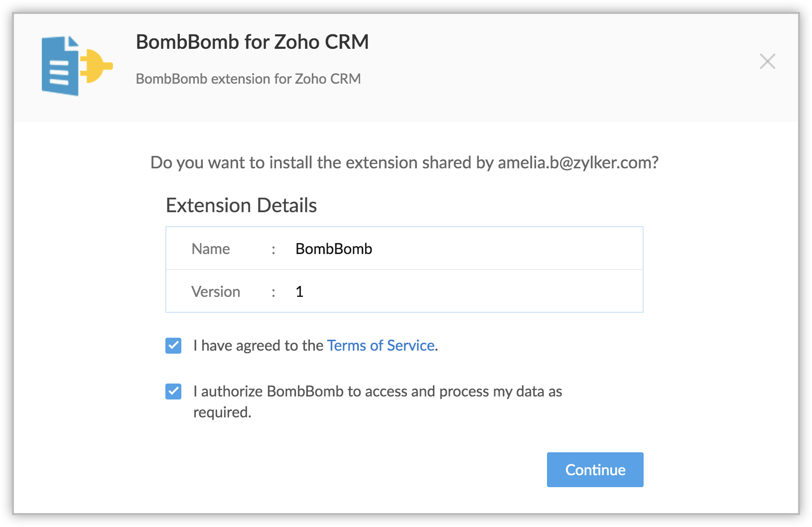Toggle the authorize BombBomb data access checkbox
Viewport: 812px width, 527px height.
(x=173, y=392)
